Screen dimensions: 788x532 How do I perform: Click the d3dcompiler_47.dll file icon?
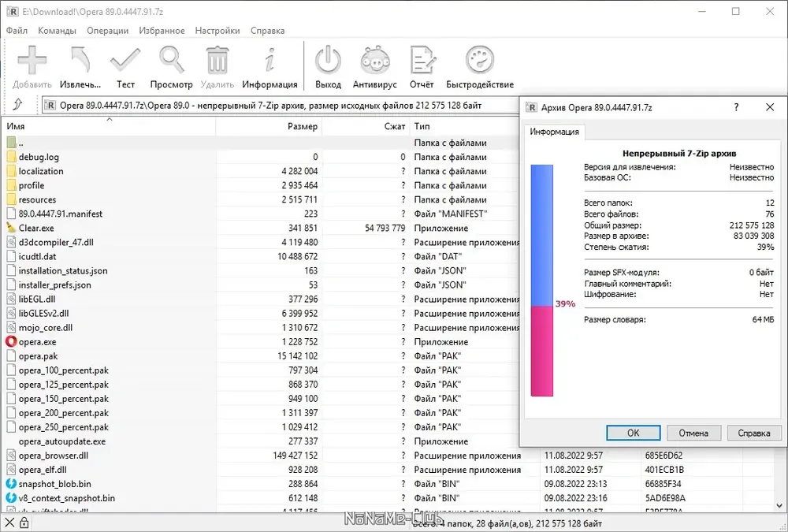pyautogui.click(x=11, y=242)
